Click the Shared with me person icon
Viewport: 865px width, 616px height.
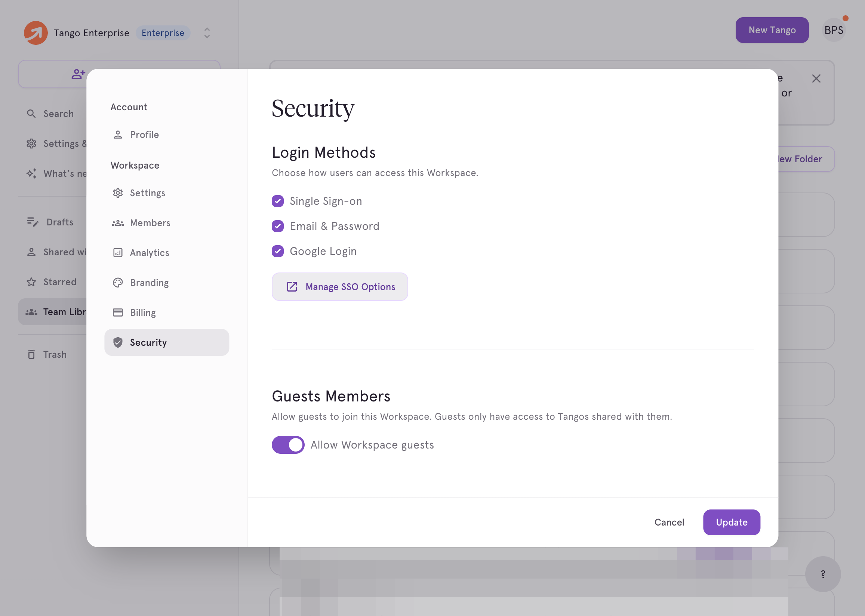[31, 252]
